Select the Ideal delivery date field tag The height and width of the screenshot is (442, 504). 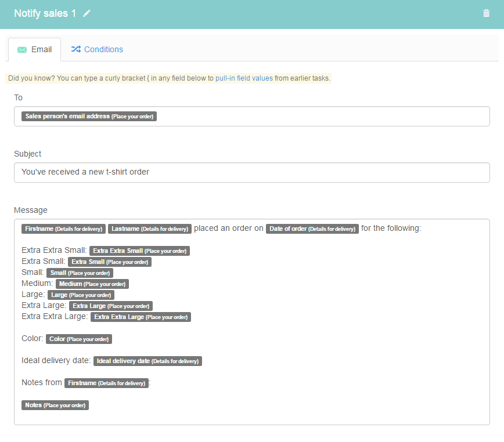click(x=147, y=361)
